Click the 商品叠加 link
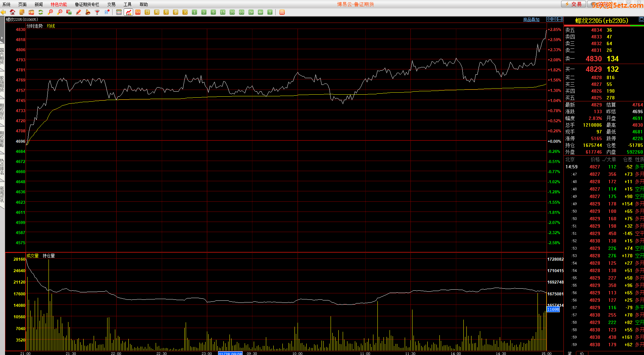Screen dimensions: 644x355 tap(531, 20)
